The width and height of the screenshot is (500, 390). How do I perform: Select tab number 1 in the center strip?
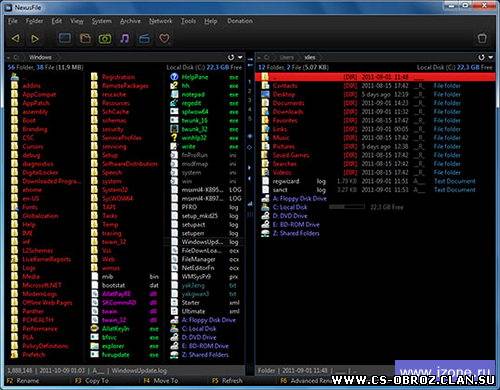click(x=250, y=81)
